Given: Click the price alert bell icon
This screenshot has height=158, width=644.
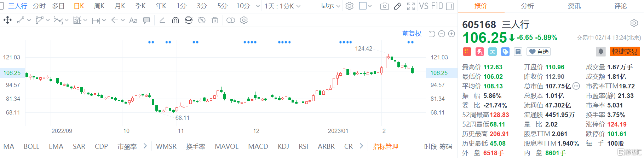Looking at the screenshot, I should (x=601, y=52).
